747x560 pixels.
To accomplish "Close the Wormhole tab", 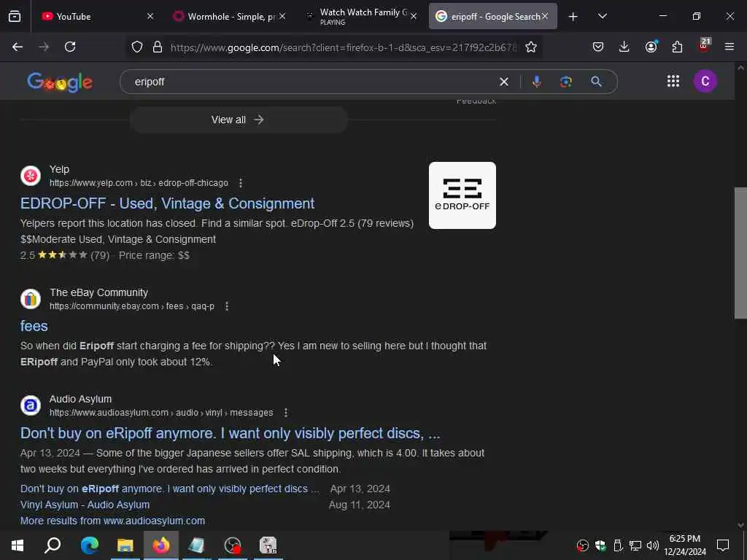I will point(282,16).
